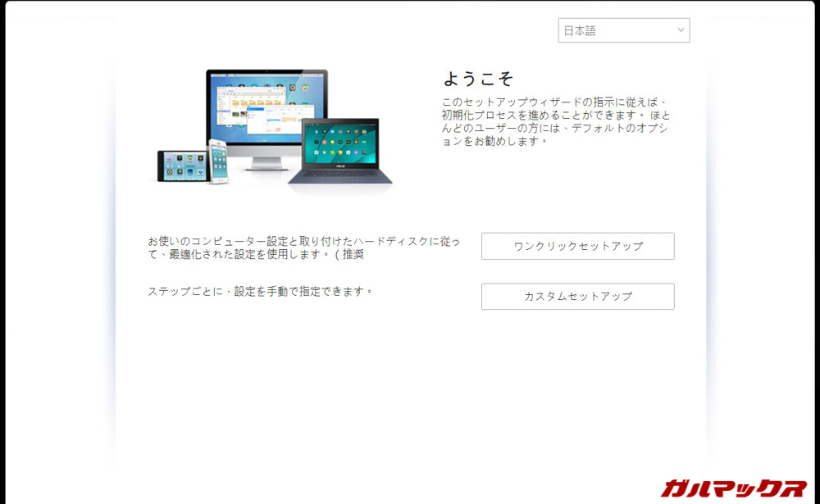Click the white smartphone in the device image

pos(218,161)
